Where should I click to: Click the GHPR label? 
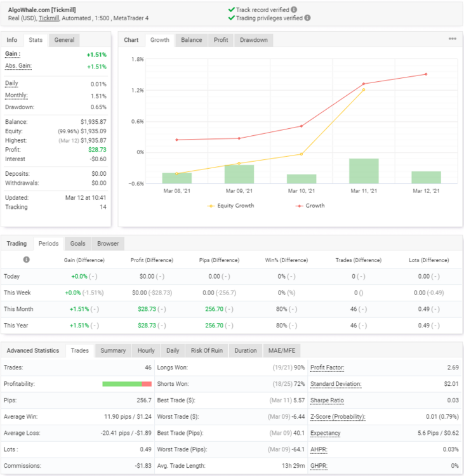319,466
